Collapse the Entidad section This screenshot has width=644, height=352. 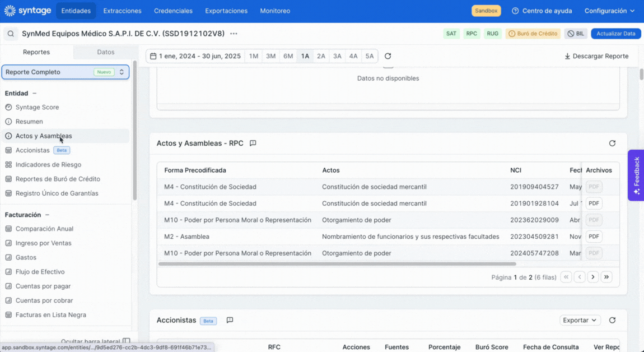(35, 94)
